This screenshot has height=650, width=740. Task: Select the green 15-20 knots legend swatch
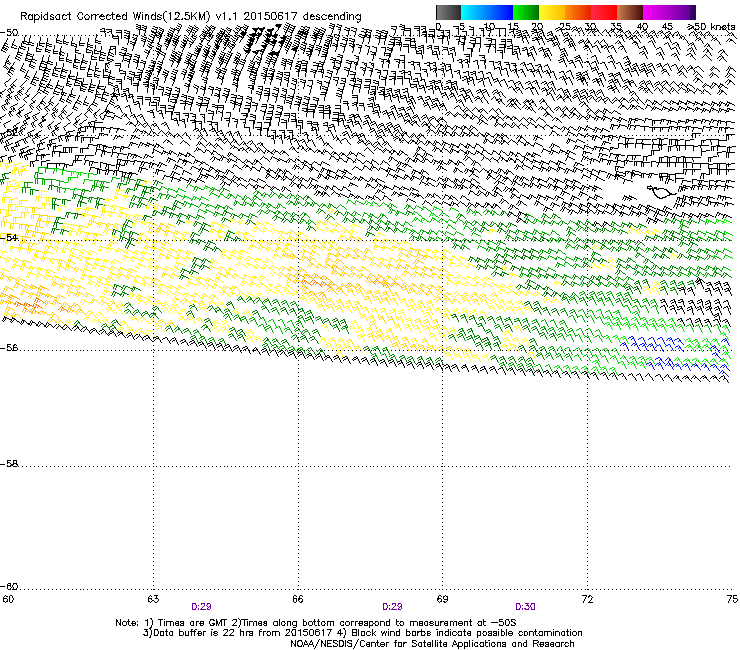coord(526,12)
